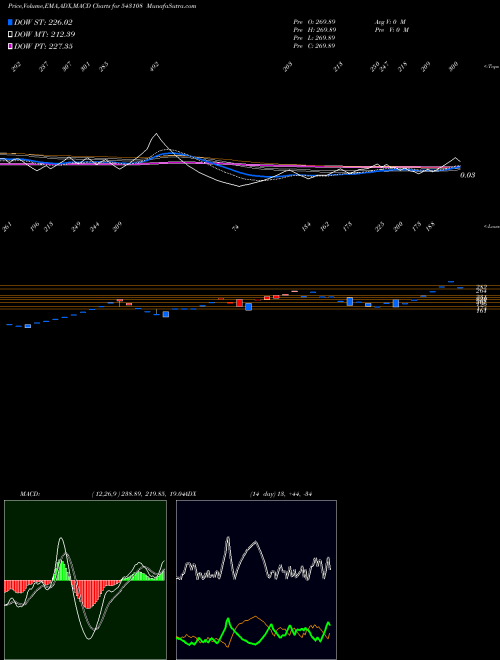Click the 'Pre C: 269.89' value
500x660 pixels.
click(x=314, y=46)
